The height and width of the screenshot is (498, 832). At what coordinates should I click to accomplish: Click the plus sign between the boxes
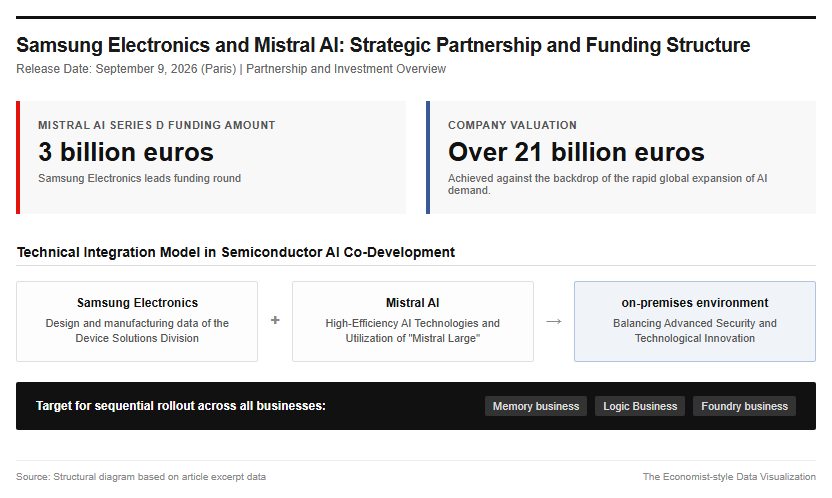[x=275, y=320]
